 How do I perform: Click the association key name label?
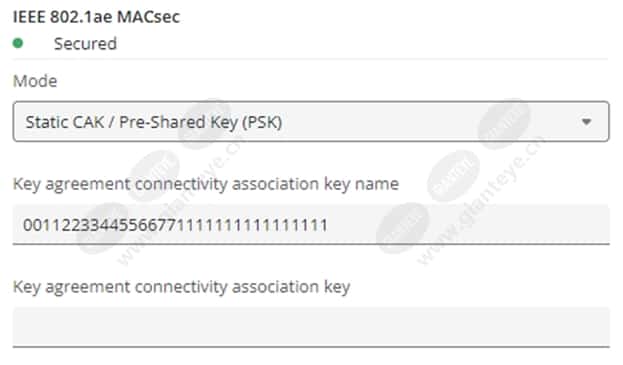[206, 184]
